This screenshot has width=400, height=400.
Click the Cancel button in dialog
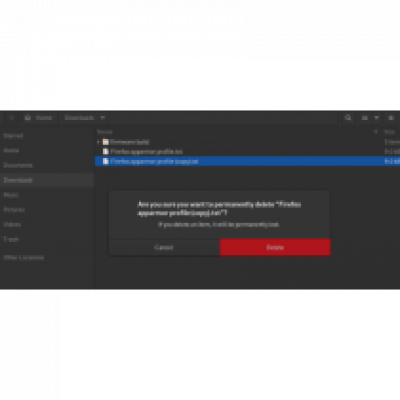[x=164, y=247]
